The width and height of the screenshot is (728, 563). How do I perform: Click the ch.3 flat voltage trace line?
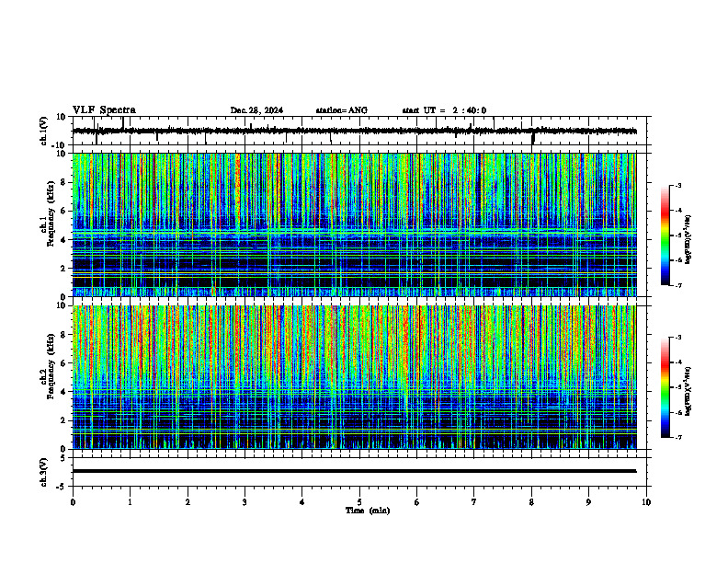pos(354,471)
